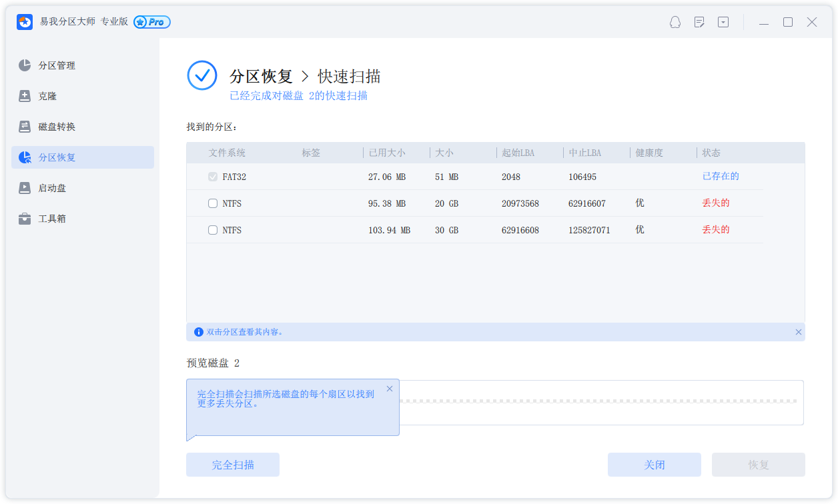The height and width of the screenshot is (504, 838).
Task: Check the 20 GB NTFS partition checkbox
Action: pyautogui.click(x=213, y=203)
